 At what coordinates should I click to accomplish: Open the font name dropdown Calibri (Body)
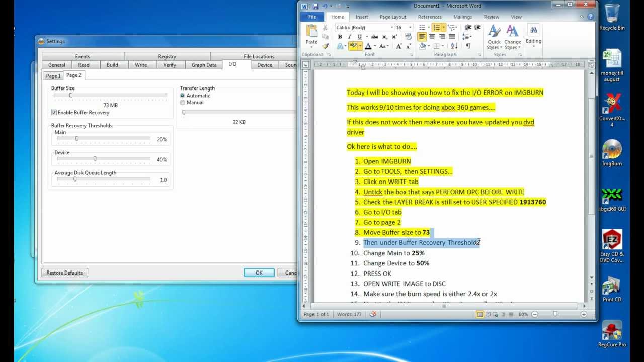pyautogui.click(x=391, y=27)
